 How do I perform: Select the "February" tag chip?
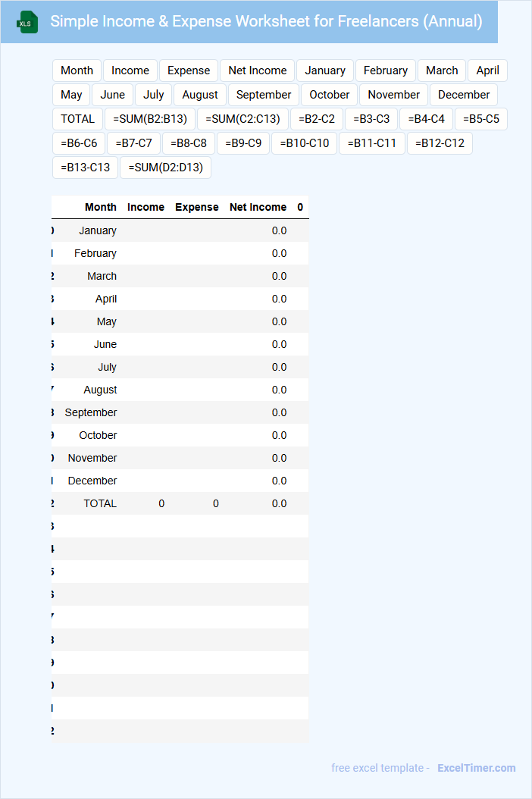tap(386, 70)
